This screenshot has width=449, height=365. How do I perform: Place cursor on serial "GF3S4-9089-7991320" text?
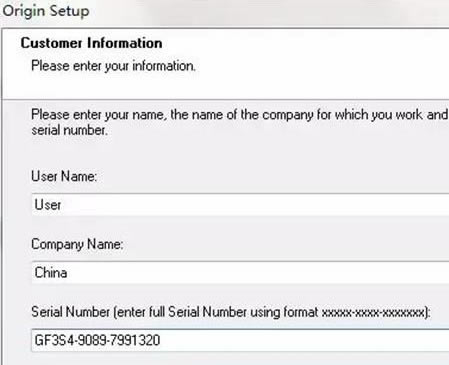click(97, 340)
